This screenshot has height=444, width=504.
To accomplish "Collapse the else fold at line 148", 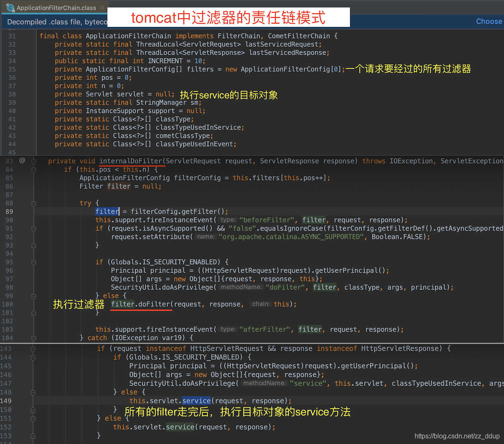I will pyautogui.click(x=33, y=392).
